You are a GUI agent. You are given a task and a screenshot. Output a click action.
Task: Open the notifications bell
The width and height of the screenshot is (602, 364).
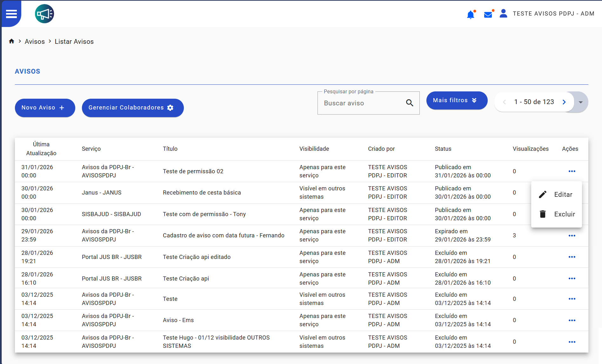pyautogui.click(x=471, y=15)
